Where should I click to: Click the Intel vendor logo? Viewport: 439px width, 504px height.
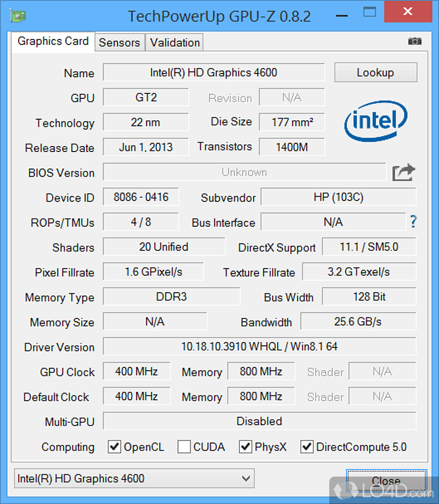tap(376, 121)
